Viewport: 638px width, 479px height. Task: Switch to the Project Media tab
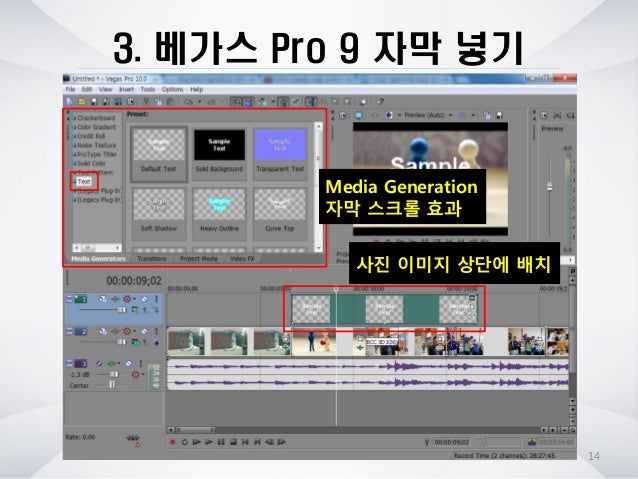199,258
